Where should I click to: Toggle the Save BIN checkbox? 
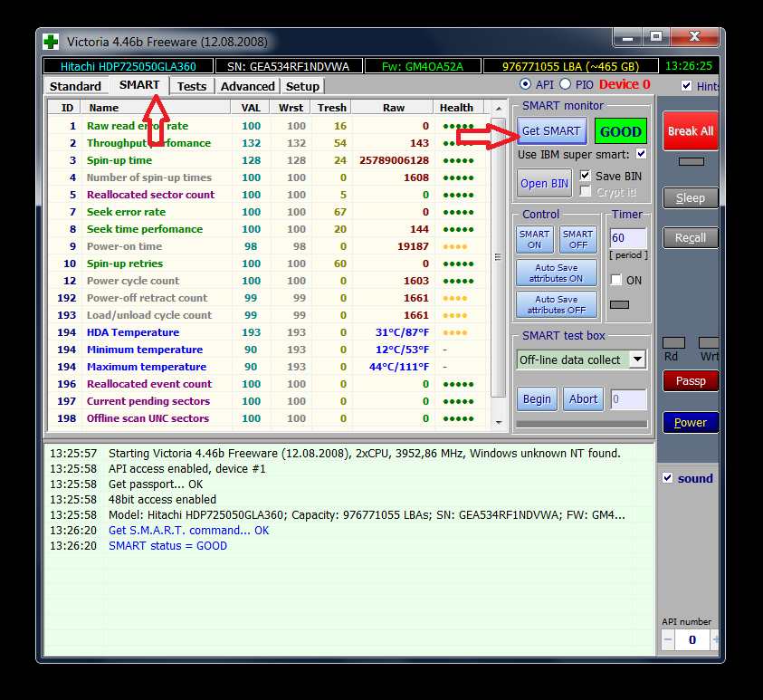point(586,176)
